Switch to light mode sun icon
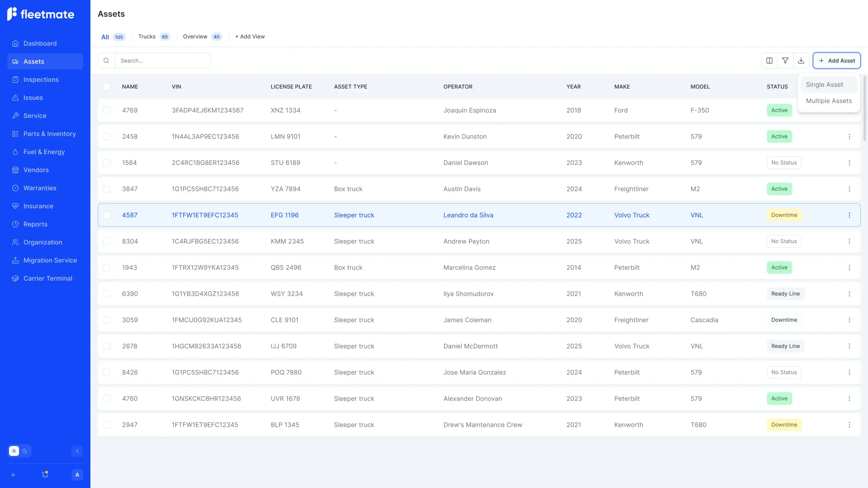 [x=14, y=451]
